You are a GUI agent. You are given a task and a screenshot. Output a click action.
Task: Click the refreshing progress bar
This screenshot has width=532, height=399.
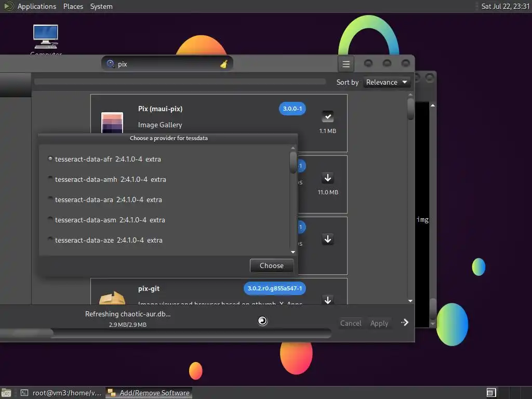coord(166,334)
